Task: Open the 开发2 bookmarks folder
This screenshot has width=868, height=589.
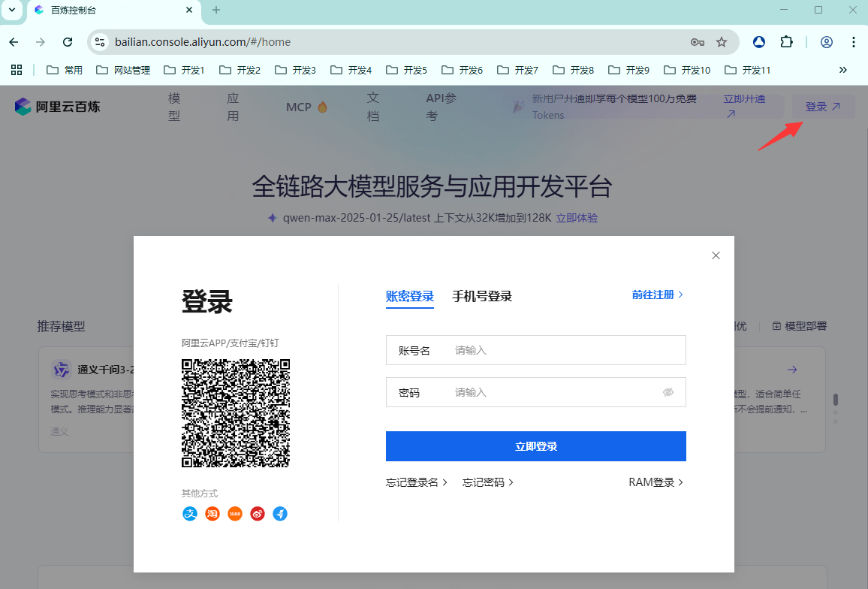Action: [x=240, y=70]
